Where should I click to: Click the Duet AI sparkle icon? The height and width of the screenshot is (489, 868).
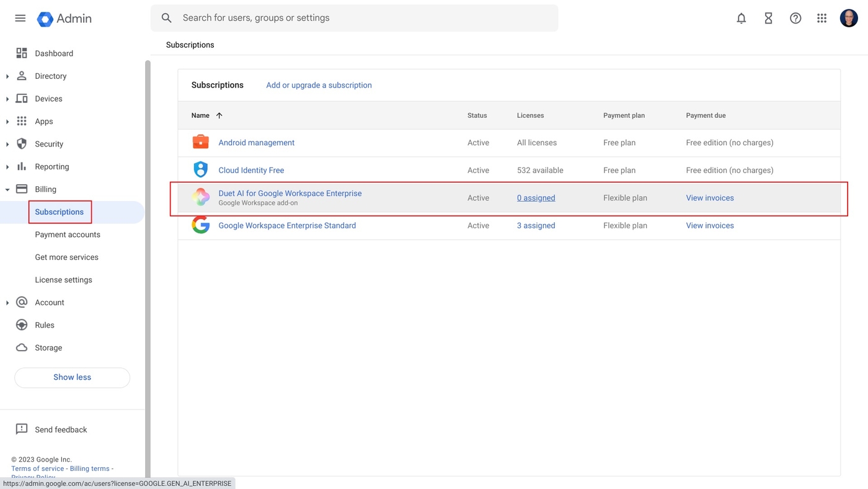click(x=200, y=197)
